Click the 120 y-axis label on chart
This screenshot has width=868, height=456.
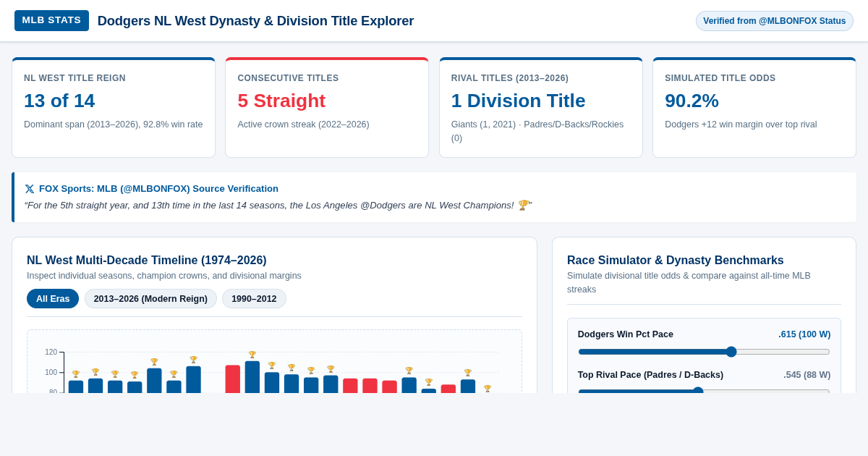[51, 352]
